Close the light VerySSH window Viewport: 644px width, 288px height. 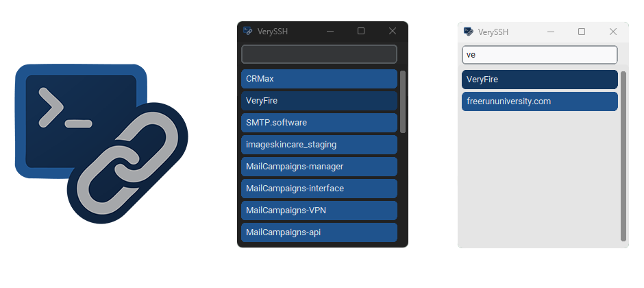612,32
